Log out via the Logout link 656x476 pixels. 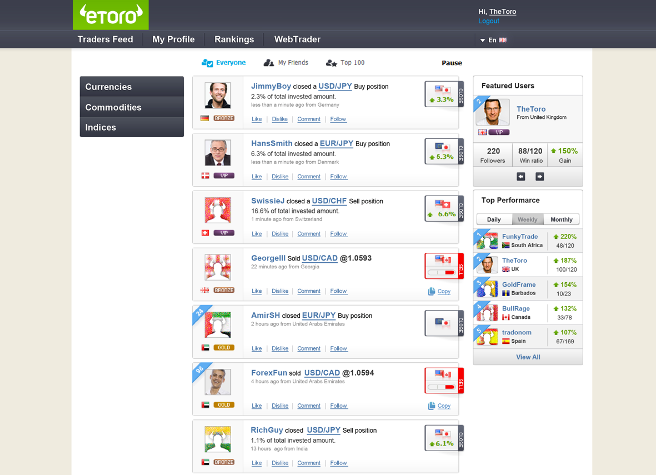click(x=489, y=21)
